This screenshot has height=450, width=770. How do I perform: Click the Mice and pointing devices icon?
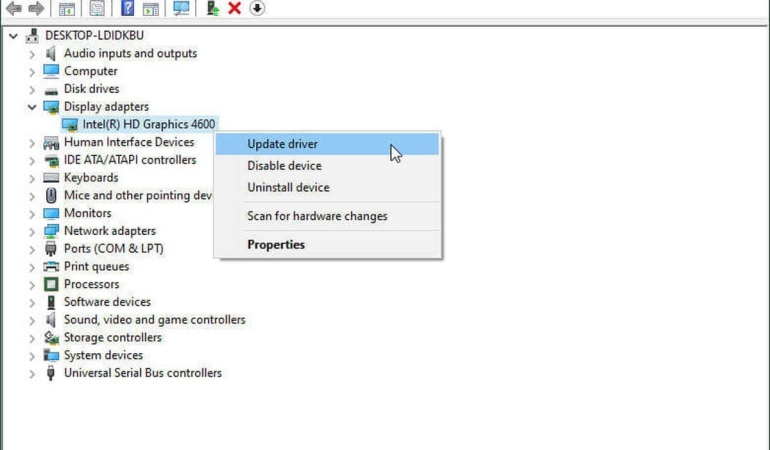point(51,196)
